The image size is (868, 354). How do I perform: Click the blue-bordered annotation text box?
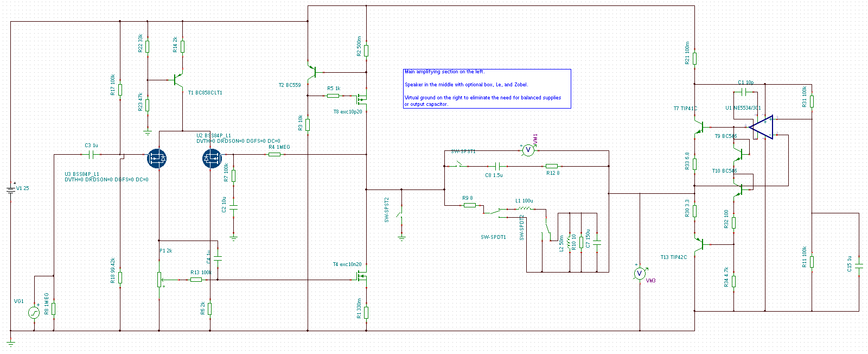pyautogui.click(x=487, y=88)
